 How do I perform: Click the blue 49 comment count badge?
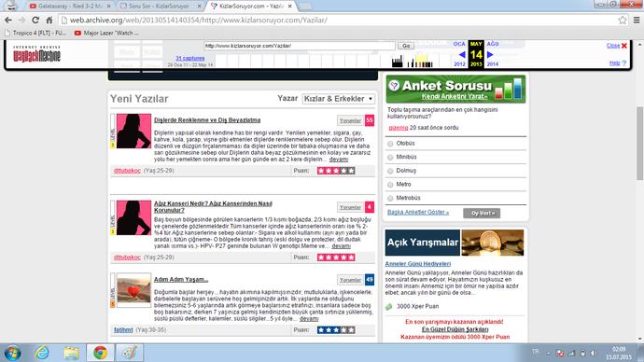370,280
